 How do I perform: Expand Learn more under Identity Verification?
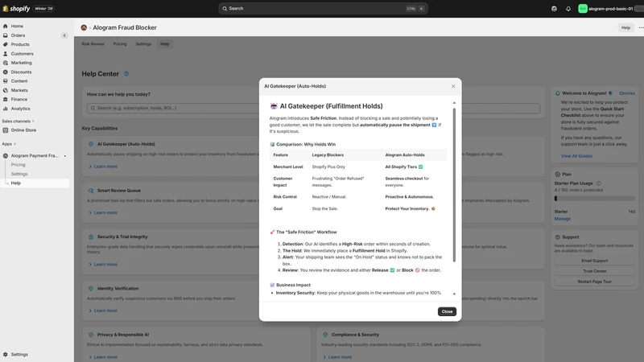[x=103, y=311]
